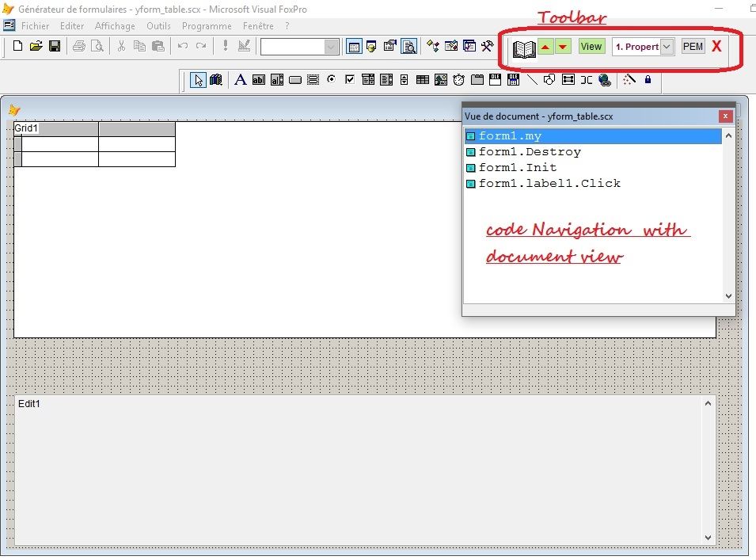Screen dimensions: 756x560
Task: Toggle the Button Lock padlock
Action: (x=648, y=79)
